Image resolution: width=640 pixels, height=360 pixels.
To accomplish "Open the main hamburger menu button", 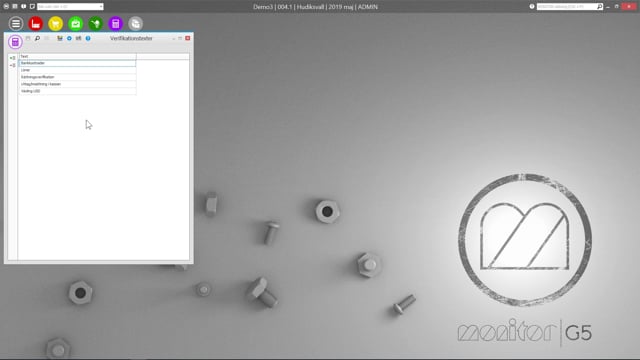I will (x=16, y=24).
